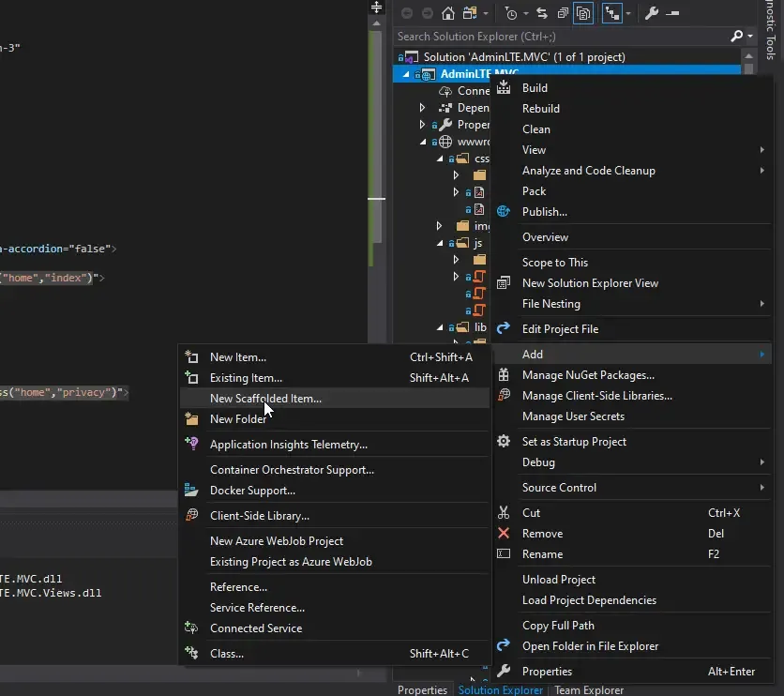Click the back navigation arrow icon
Screen dimensions: 784x696
(405, 13)
